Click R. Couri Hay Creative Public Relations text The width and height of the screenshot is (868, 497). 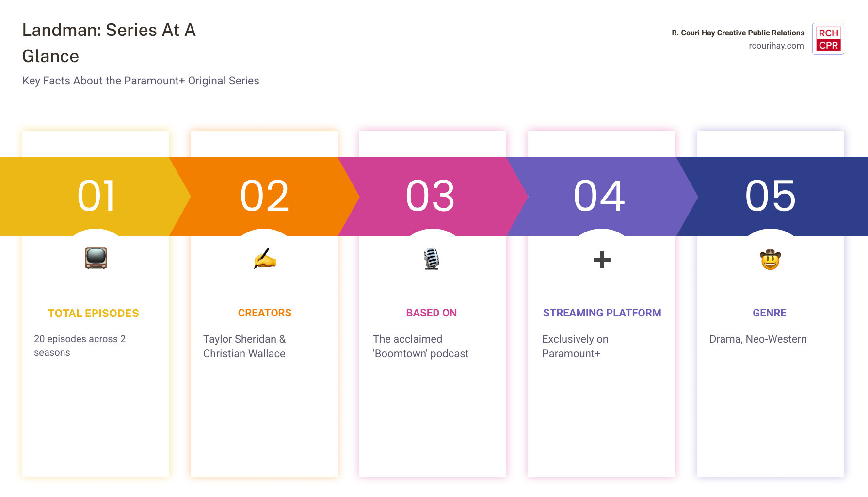click(x=738, y=33)
